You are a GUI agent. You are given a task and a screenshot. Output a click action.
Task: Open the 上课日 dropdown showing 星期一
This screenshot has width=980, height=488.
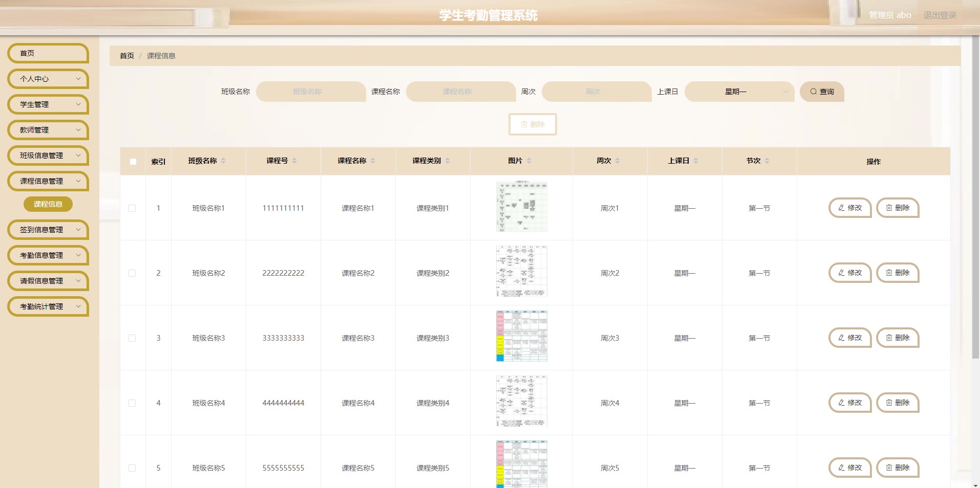(739, 92)
